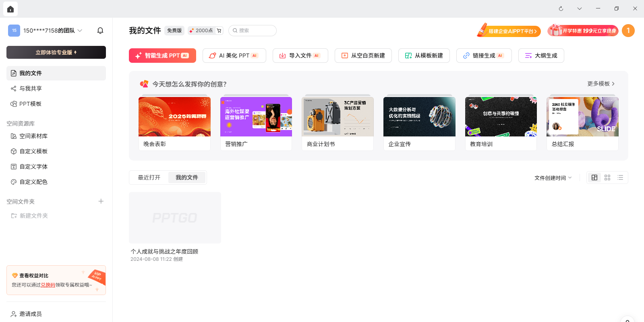644x322 pixels.
Task: Click the home icon in title bar
Action: [x=10, y=9]
